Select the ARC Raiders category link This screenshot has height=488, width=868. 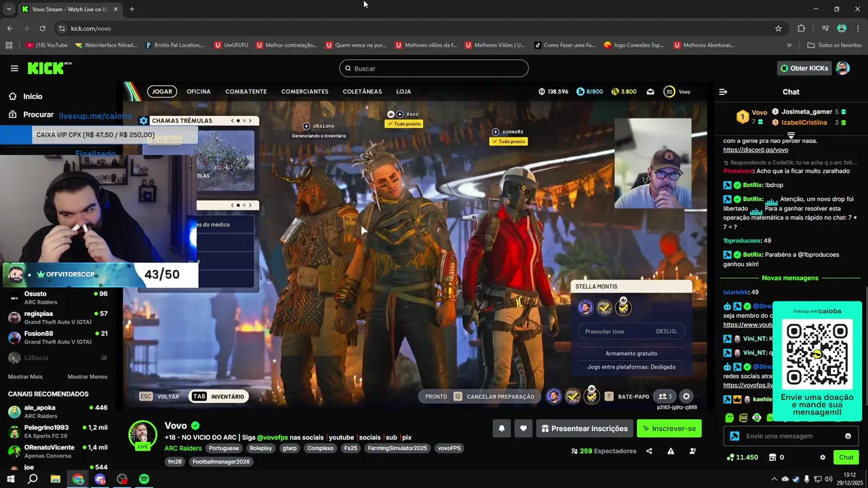[x=183, y=448]
